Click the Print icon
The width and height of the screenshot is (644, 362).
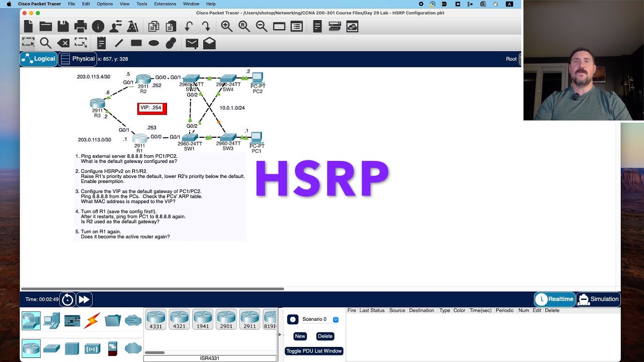80,27
